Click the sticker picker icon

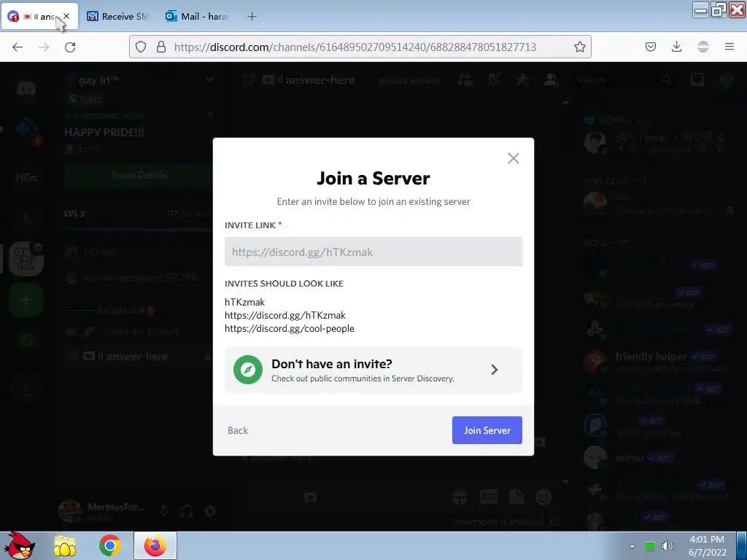[x=516, y=497]
